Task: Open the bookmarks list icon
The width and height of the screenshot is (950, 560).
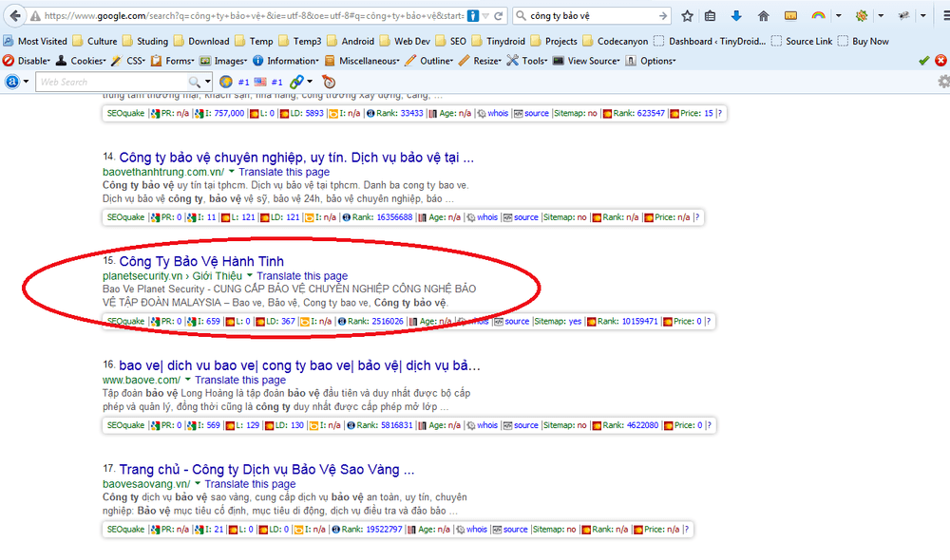Action: point(710,16)
